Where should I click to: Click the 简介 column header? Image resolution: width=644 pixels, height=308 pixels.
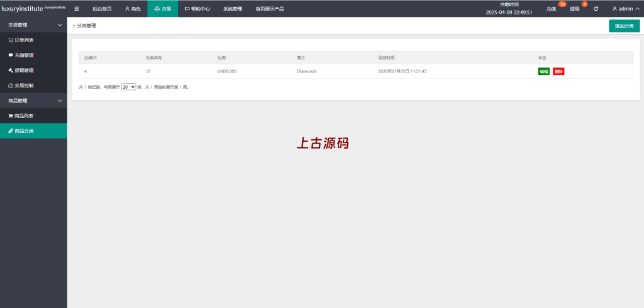click(x=301, y=57)
